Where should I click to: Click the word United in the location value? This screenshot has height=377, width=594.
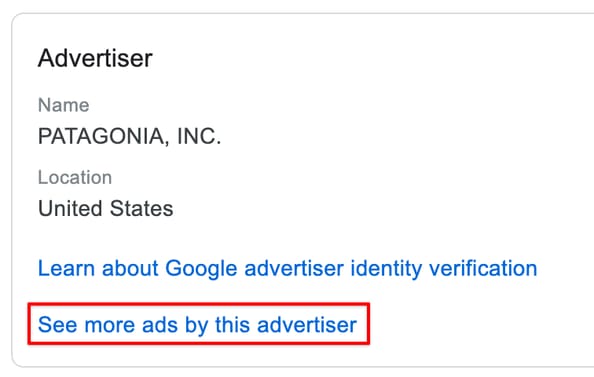[x=70, y=208]
